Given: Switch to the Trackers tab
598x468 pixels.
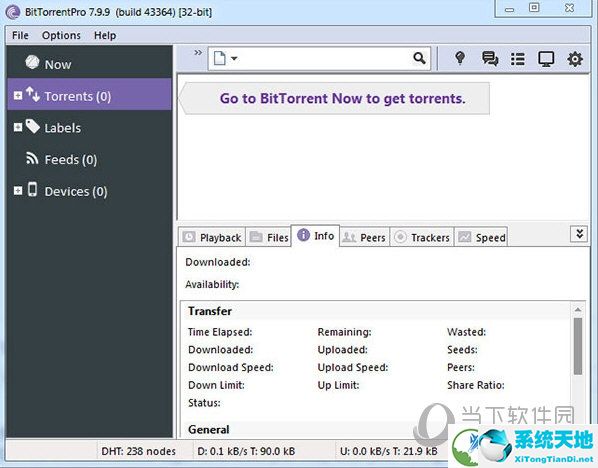Looking at the screenshot, I should point(422,237).
